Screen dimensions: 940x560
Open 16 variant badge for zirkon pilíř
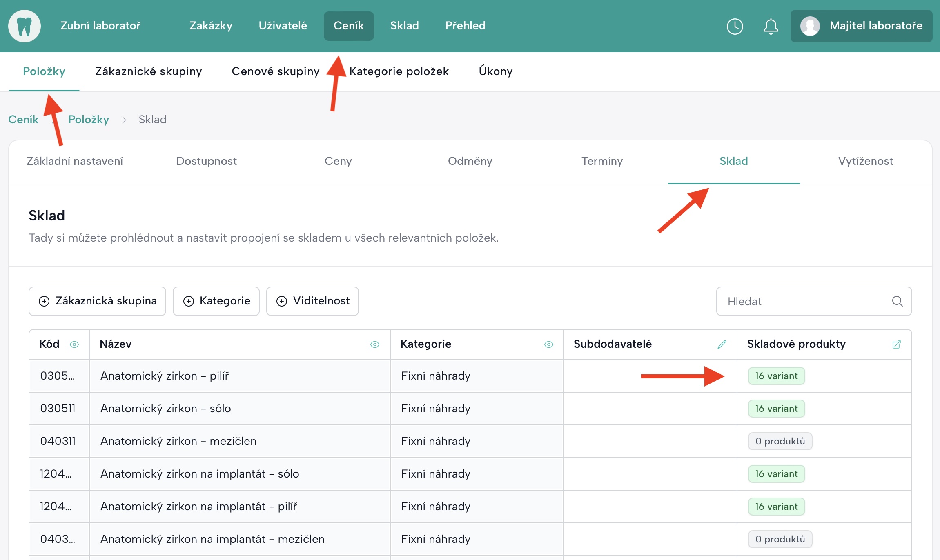point(776,376)
